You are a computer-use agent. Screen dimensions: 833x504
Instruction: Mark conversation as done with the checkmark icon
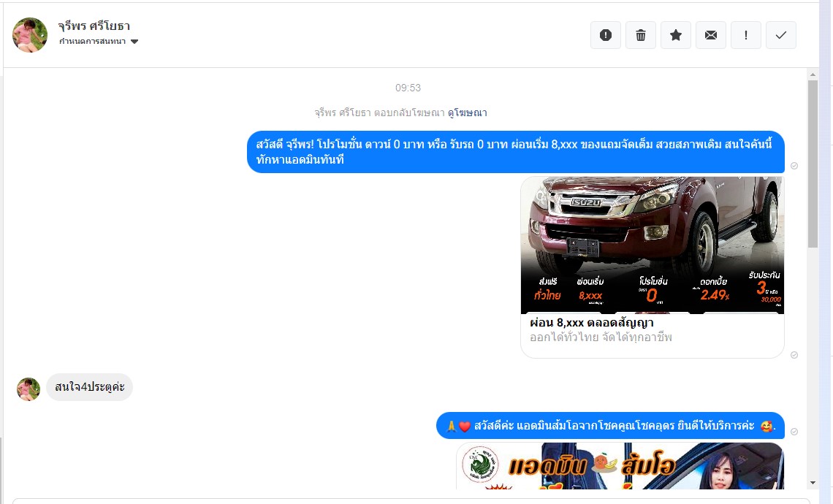click(781, 35)
